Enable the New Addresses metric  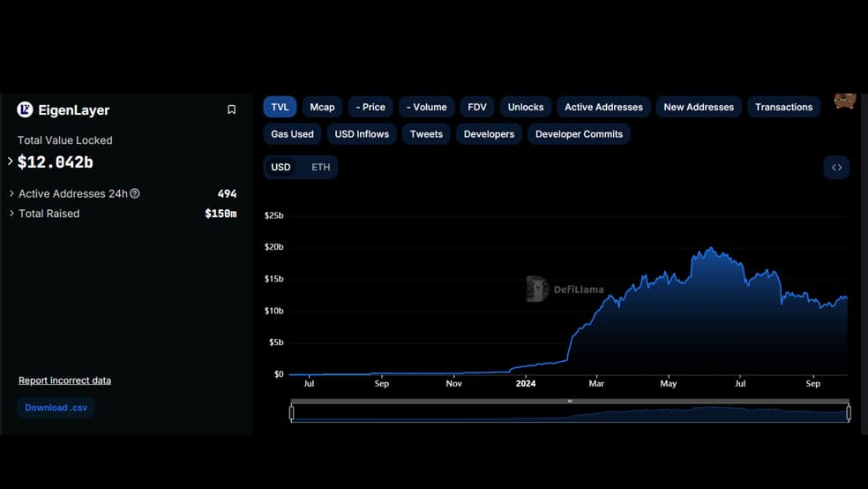(699, 107)
